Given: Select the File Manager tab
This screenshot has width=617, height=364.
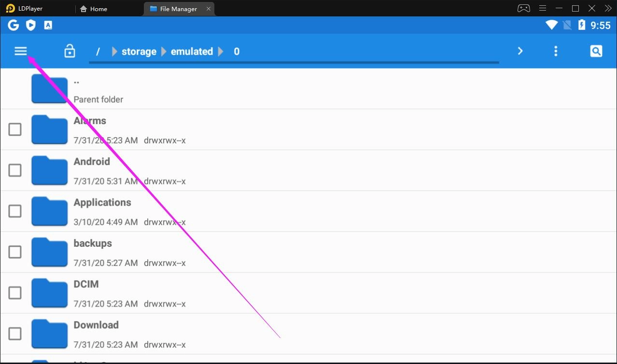Looking at the screenshot, I should tap(179, 8).
